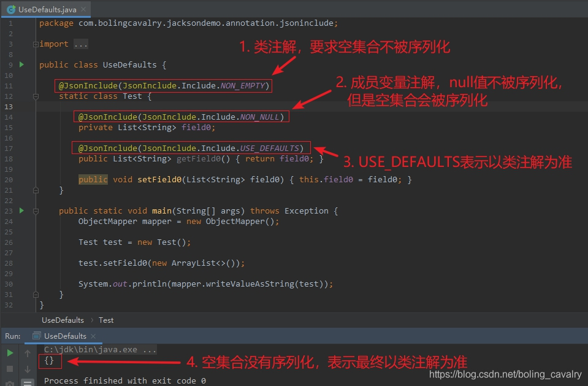Click gutter line number 18

tap(9, 159)
